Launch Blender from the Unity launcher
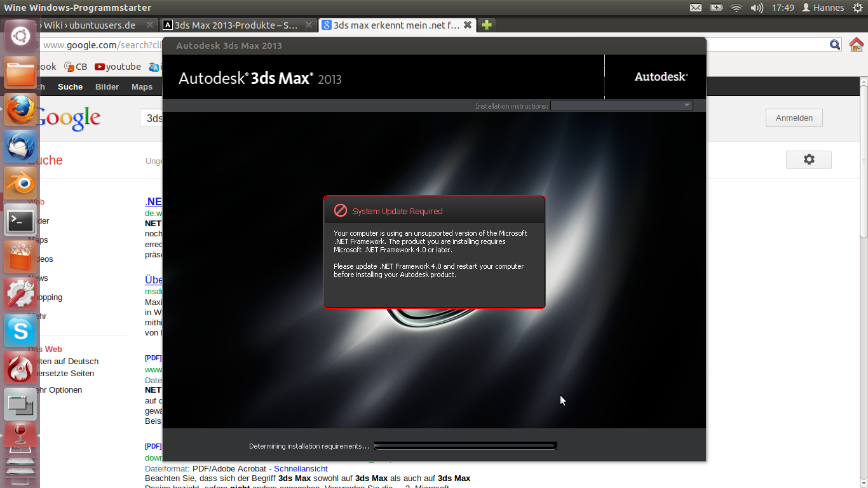This screenshot has width=868, height=488. pyautogui.click(x=20, y=183)
